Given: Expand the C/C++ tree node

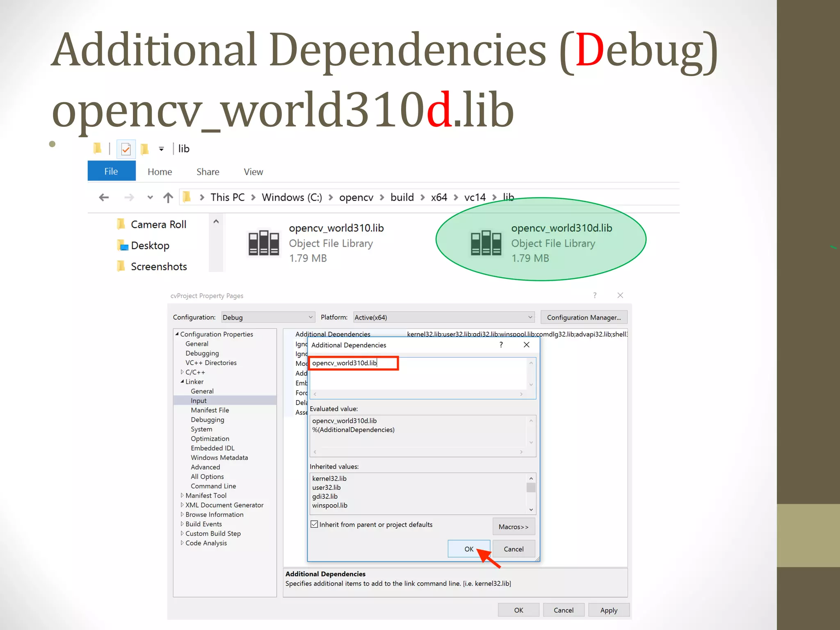Looking at the screenshot, I should 182,372.
